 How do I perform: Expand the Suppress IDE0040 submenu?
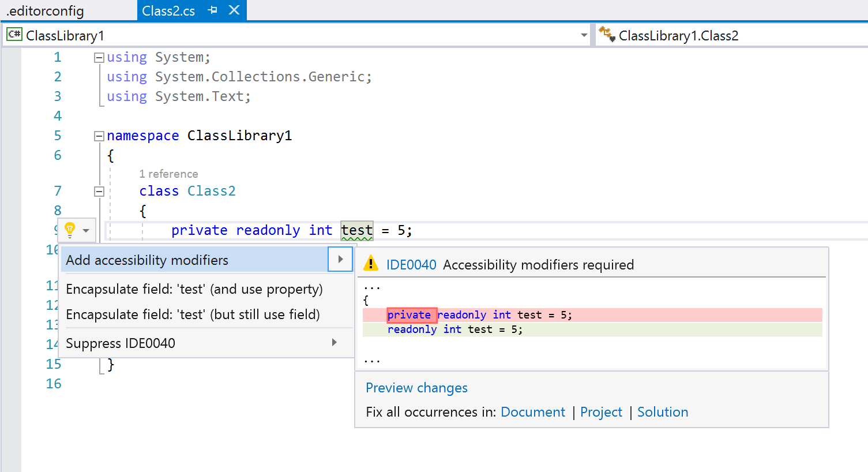click(334, 342)
